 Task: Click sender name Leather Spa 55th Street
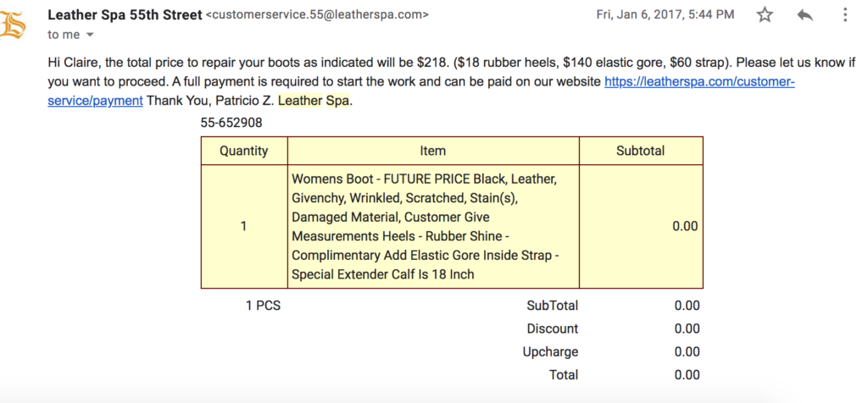125,15
